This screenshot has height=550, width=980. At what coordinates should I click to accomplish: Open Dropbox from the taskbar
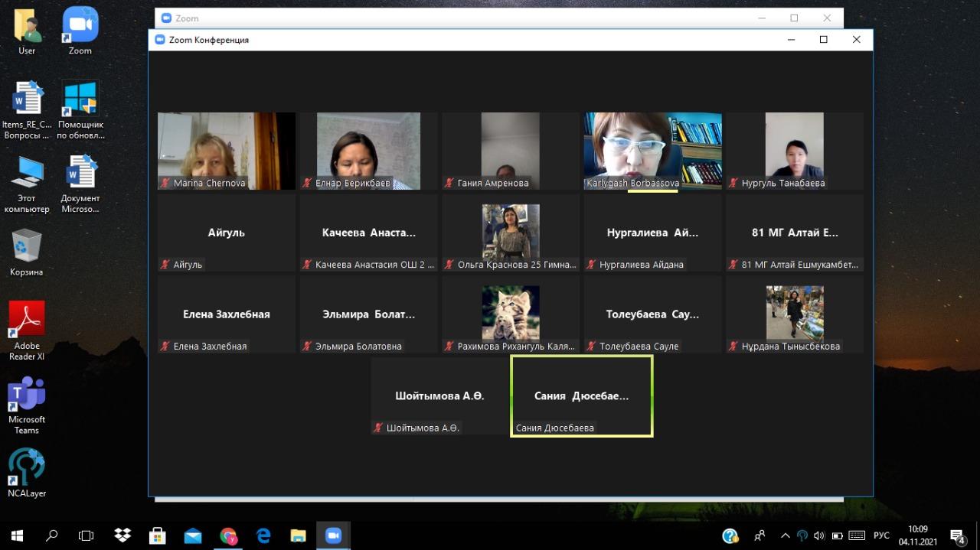pyautogui.click(x=122, y=535)
